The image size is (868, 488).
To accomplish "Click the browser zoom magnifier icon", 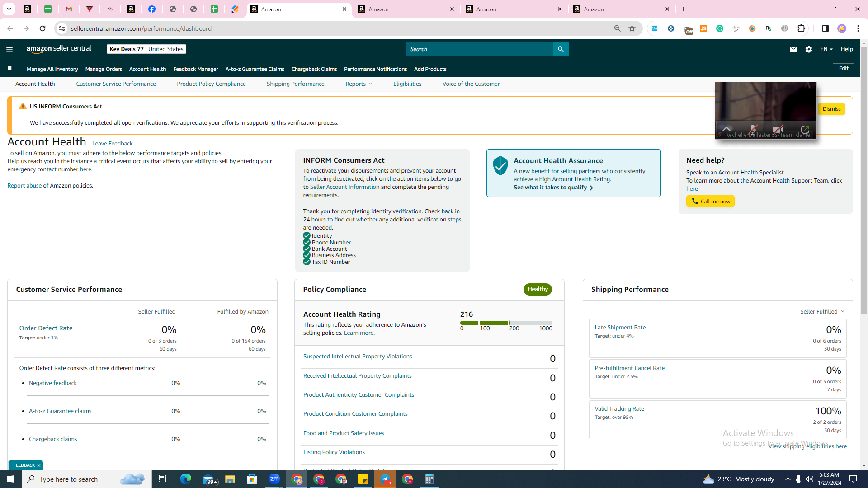I will [x=617, y=28].
